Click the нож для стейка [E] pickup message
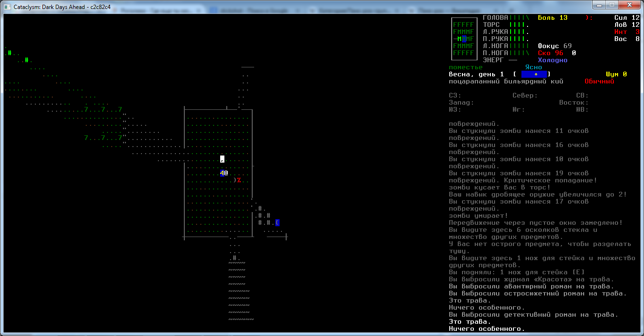Screen dimensions: 644x336 tap(517, 272)
